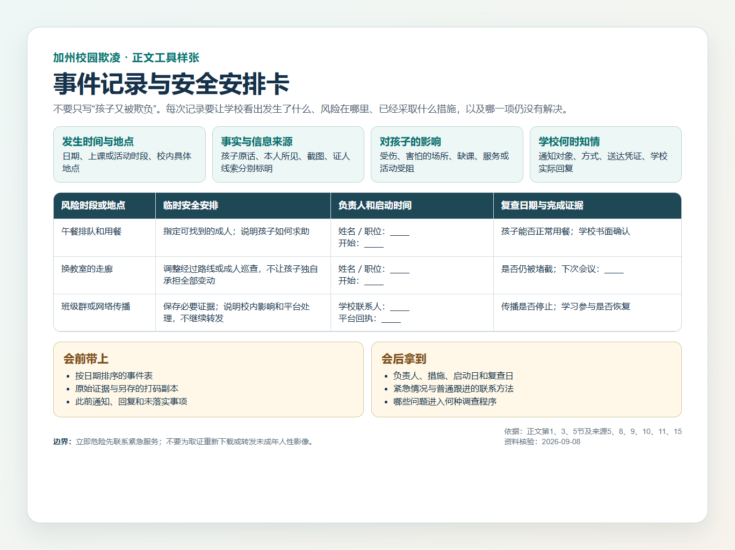Click the 姓名 / 职位 blank in the lunch row

pos(399,233)
